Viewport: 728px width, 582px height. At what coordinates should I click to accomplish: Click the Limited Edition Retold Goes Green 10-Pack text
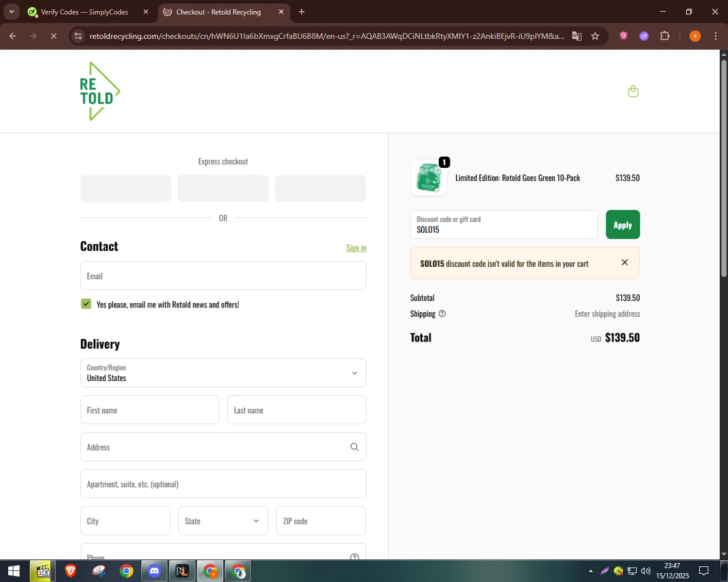[518, 178]
